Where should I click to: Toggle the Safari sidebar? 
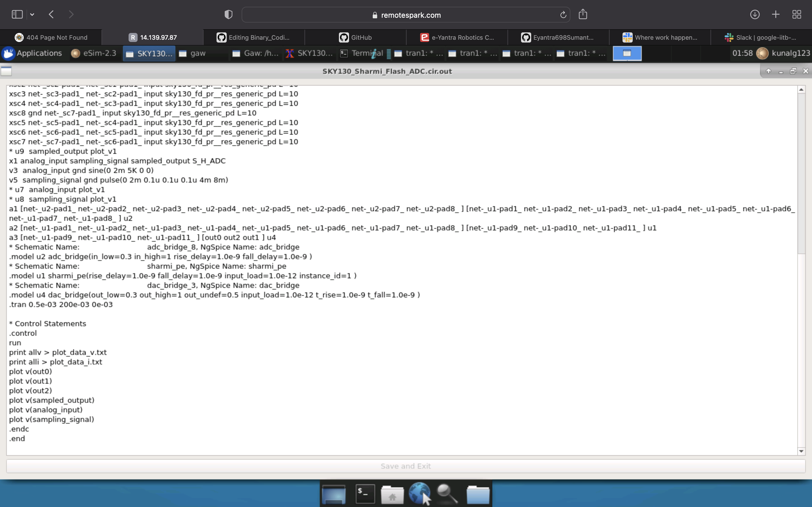point(17,14)
